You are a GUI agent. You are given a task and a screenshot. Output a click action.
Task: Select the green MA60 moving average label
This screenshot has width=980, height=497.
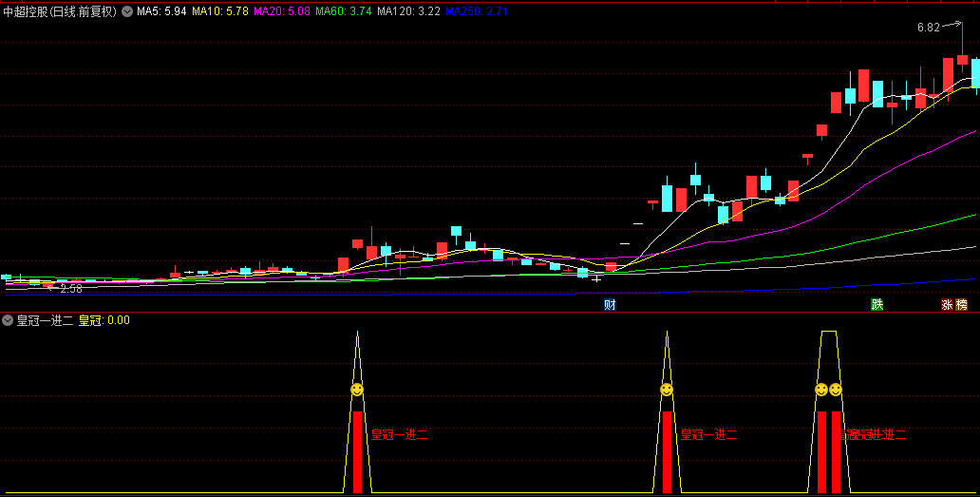[x=344, y=12]
